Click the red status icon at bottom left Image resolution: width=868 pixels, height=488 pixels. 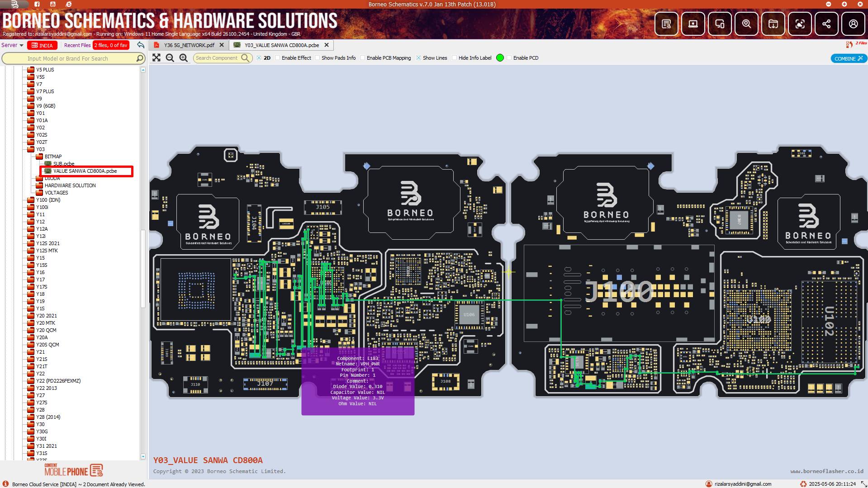[x=5, y=484]
